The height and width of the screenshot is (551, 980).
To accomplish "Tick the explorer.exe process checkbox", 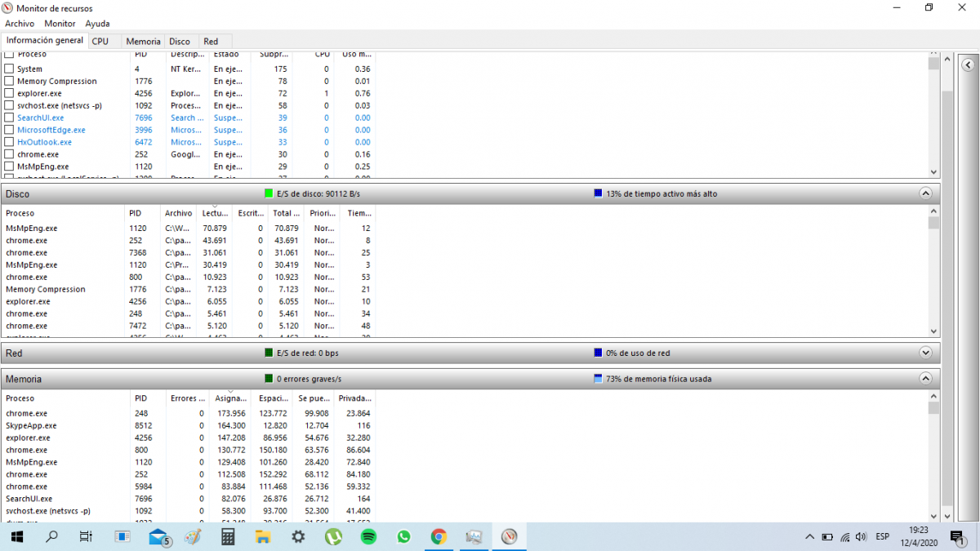I will coord(10,93).
